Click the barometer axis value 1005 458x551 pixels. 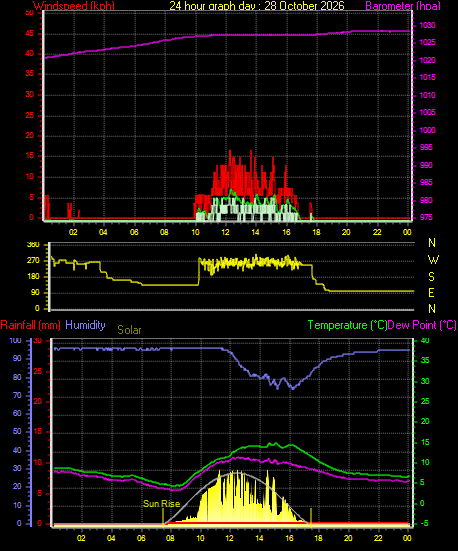(427, 112)
